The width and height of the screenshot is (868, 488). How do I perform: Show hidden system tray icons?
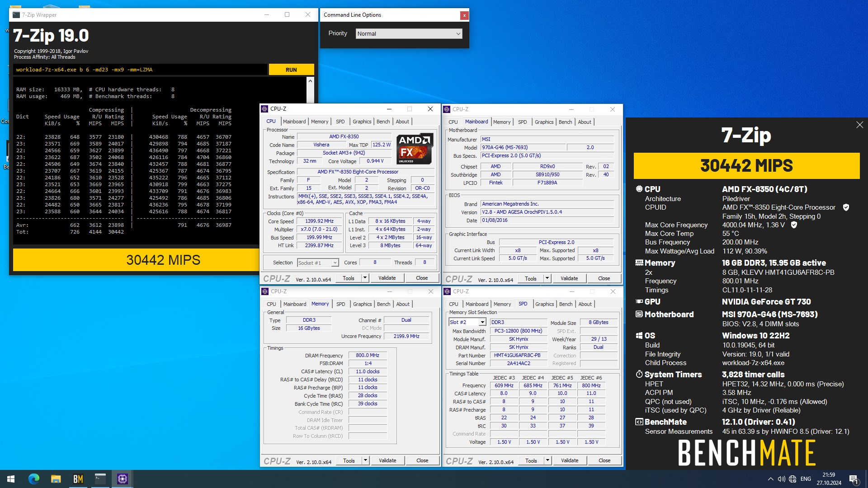(770, 479)
